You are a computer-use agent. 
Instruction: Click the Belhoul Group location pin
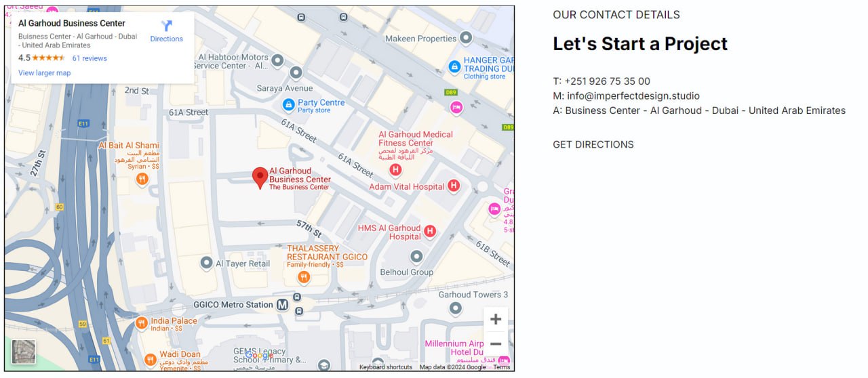(416, 257)
